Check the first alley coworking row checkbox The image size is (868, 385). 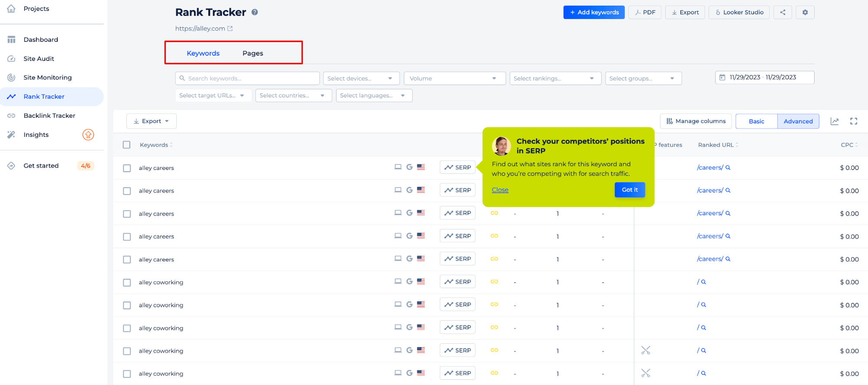click(127, 283)
